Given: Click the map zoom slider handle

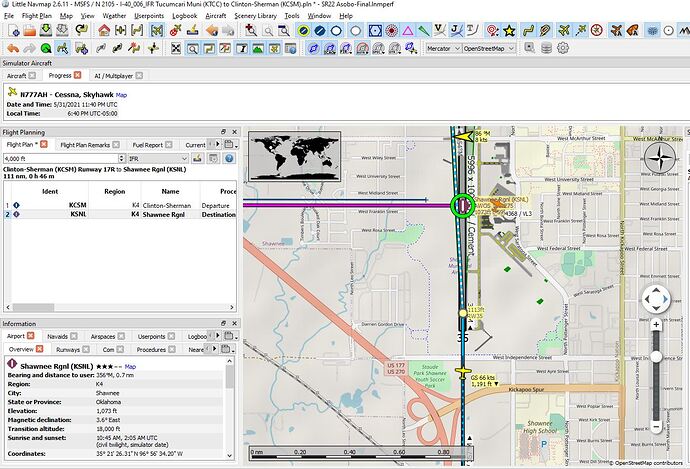Looking at the screenshot, I should click(x=656, y=357).
